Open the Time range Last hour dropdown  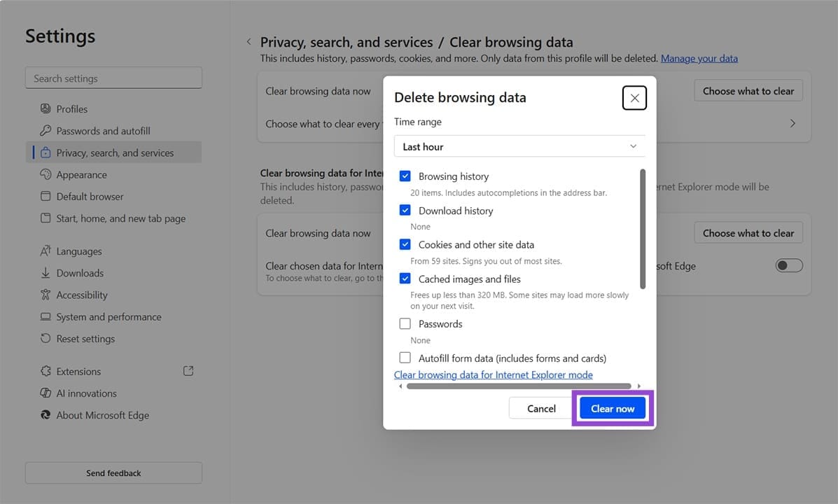(x=519, y=146)
